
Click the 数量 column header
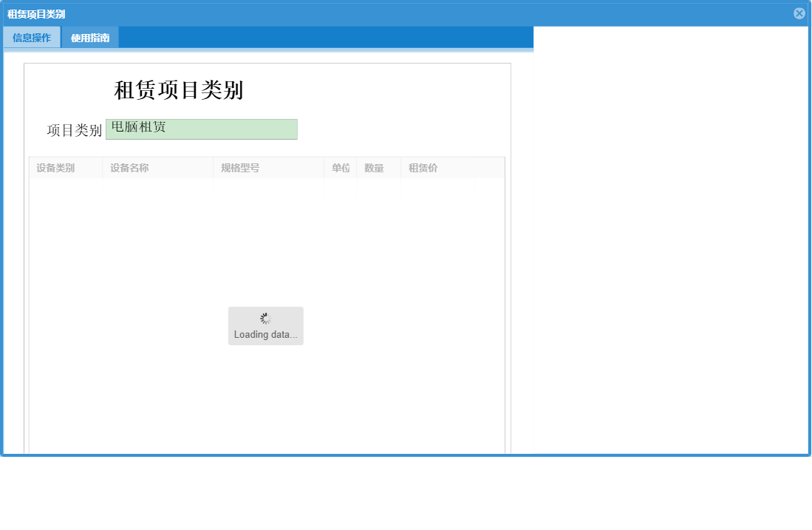tap(374, 168)
